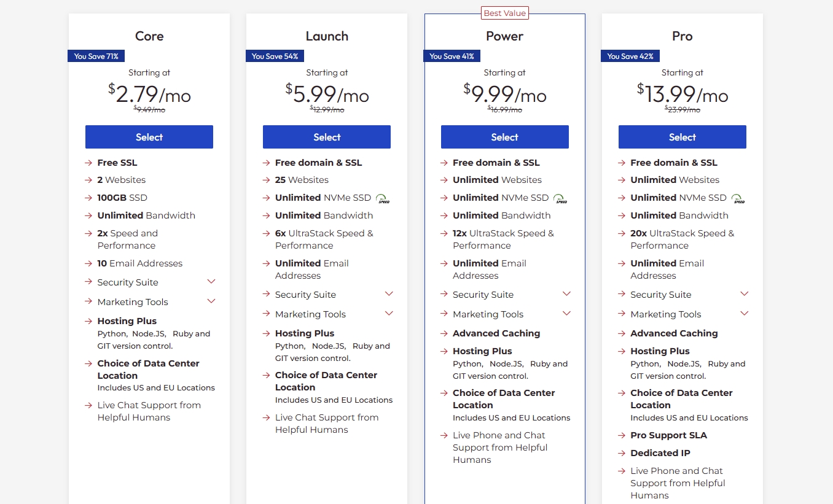Click the Pro Support SLA feature
The width and height of the screenshot is (833, 504).
click(x=668, y=435)
